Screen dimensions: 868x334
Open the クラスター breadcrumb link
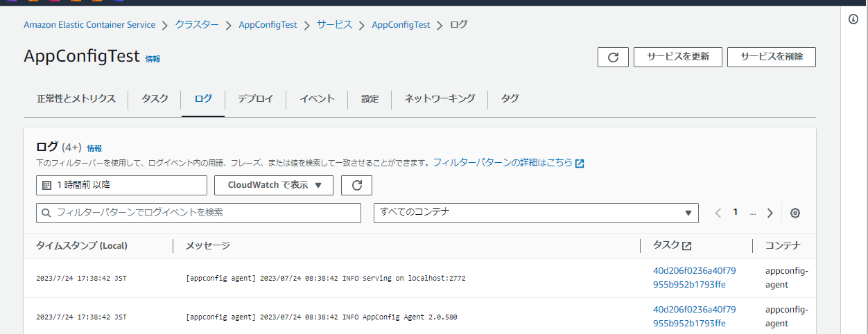click(197, 25)
